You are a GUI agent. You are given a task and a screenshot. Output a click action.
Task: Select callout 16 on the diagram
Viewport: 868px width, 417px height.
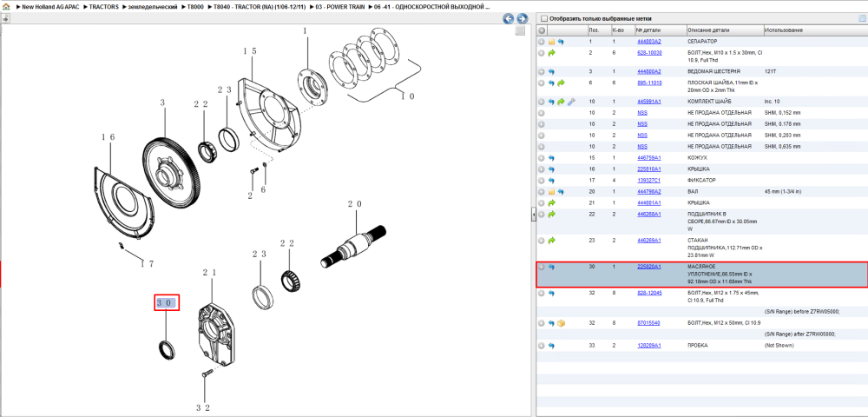pyautogui.click(x=108, y=136)
